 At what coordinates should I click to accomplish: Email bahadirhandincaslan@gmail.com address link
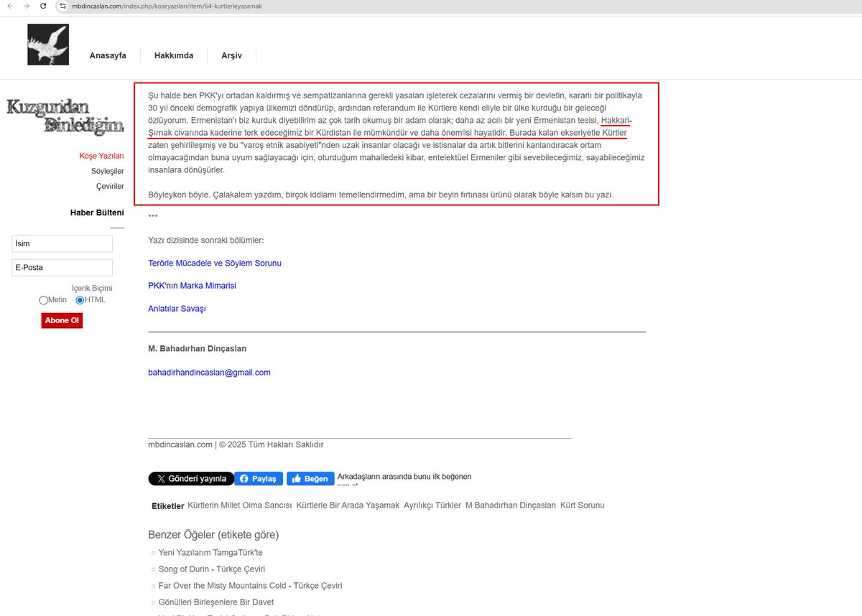point(209,373)
